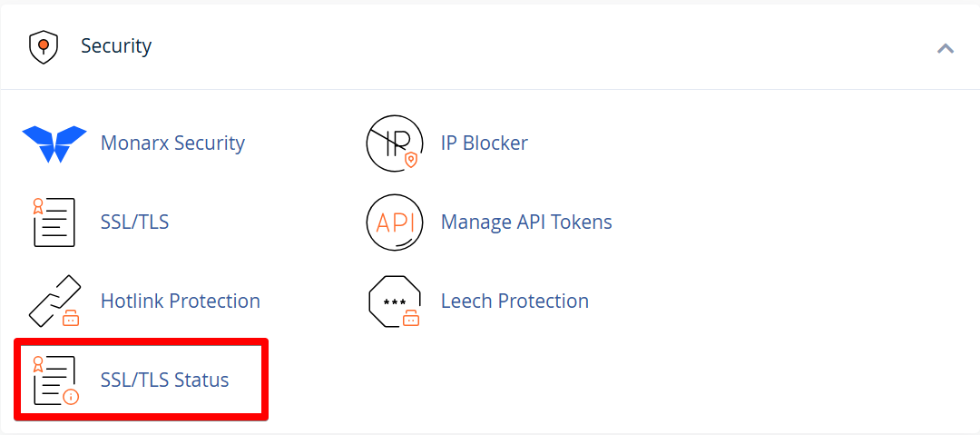Go to the IP Blocker link
980x435 pixels.
pos(485,143)
